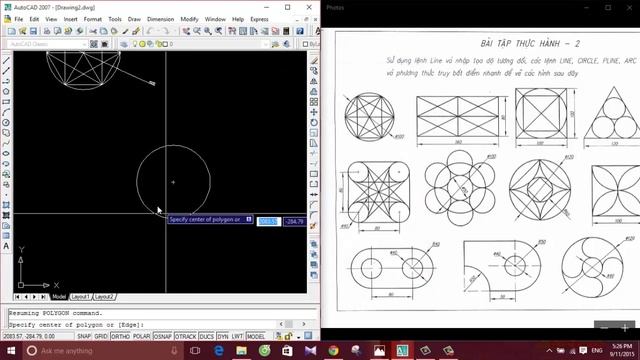Click the MODEL space button in status bar

tap(256, 336)
